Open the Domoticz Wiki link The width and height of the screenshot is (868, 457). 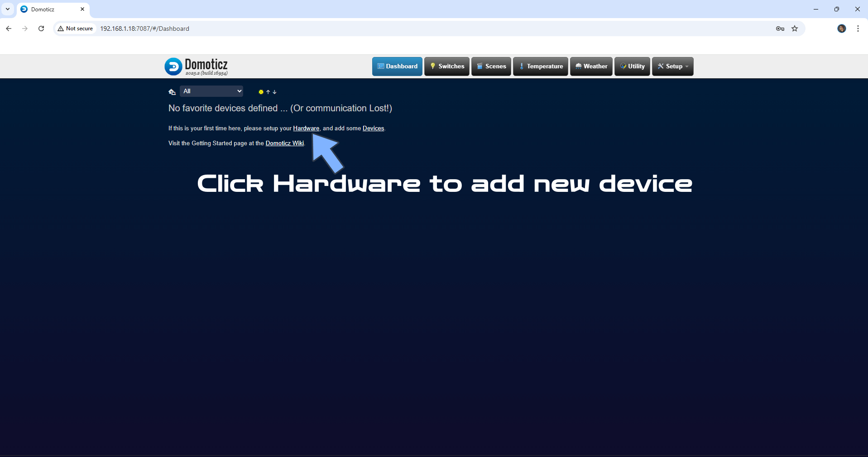pos(284,143)
